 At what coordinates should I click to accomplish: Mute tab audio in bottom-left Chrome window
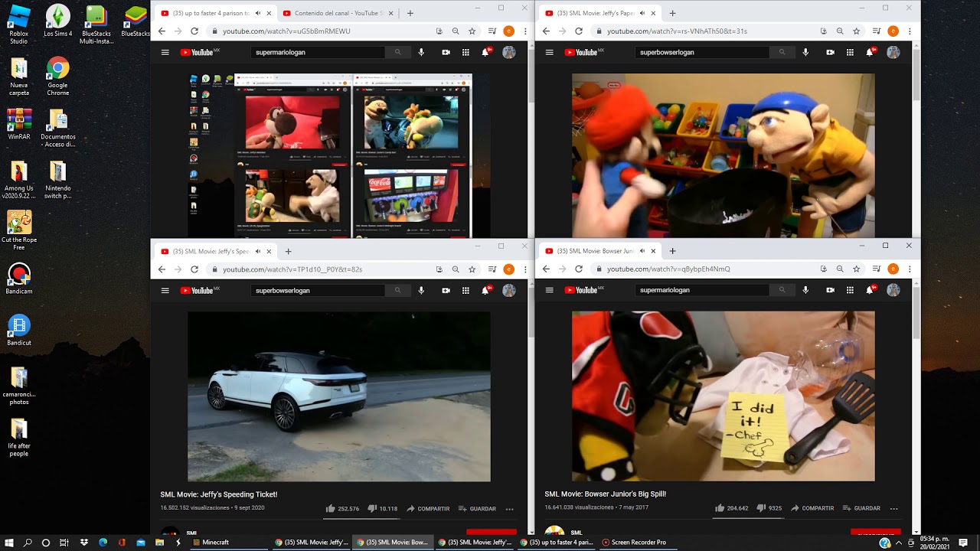257,251
